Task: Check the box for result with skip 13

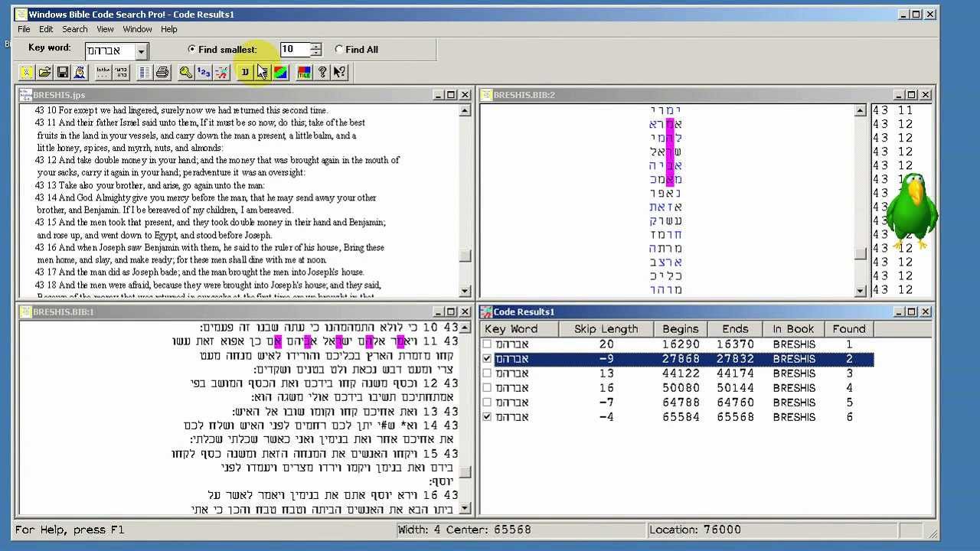Action: click(x=487, y=373)
